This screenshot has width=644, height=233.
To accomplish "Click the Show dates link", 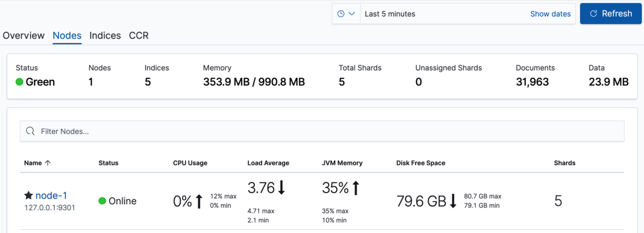I will click(550, 14).
